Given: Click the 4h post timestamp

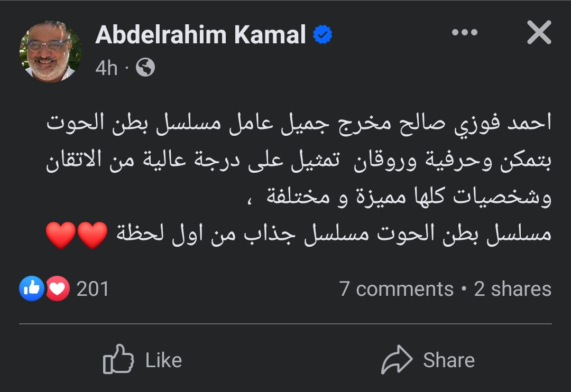Looking at the screenshot, I should tap(106, 68).
